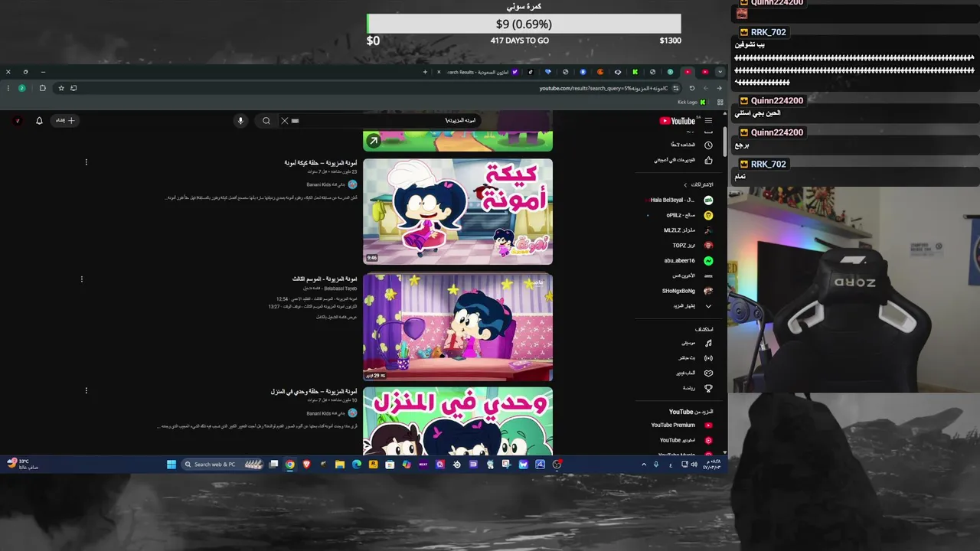Open the tab search dropdown arrow
Screen dimensions: 980x551
(x=720, y=72)
